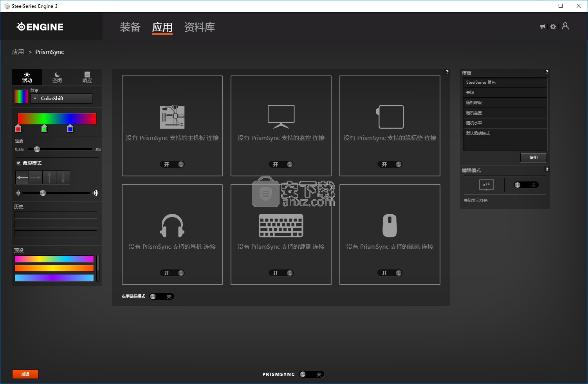
Task: Click the 后退 back button
Action: point(25,374)
